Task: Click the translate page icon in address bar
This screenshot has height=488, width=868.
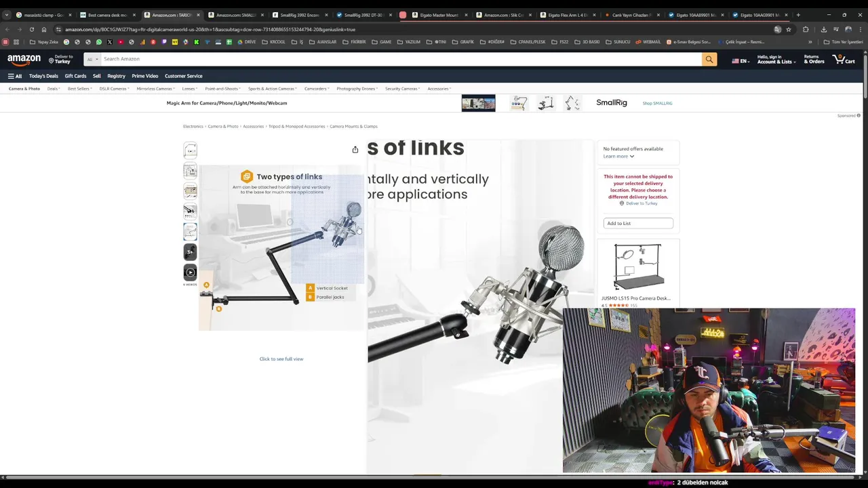Action: [778, 29]
